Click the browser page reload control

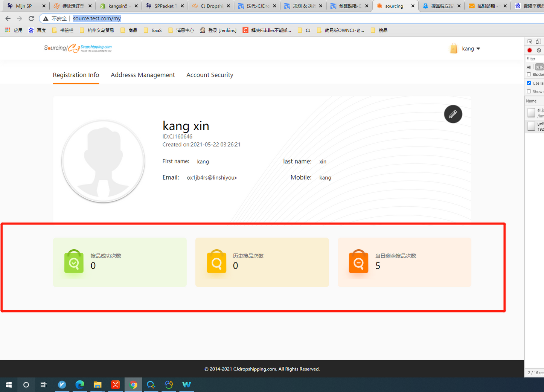(x=31, y=18)
